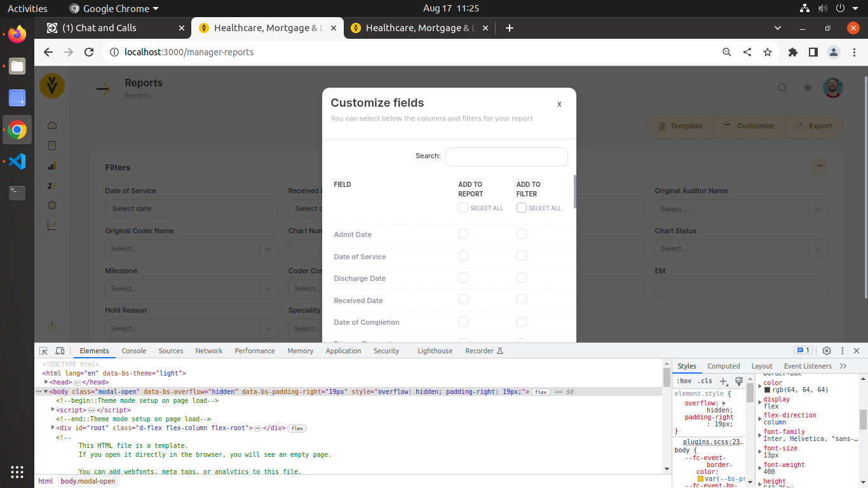Expand the head element in the DOM tree
Viewport: 868px width, 488px height.
point(46,383)
